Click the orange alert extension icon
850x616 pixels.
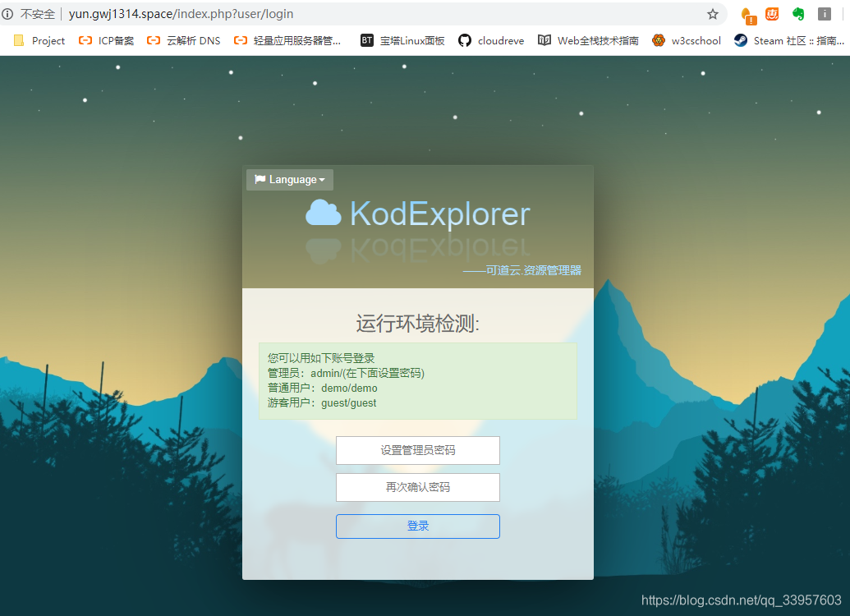(748, 15)
